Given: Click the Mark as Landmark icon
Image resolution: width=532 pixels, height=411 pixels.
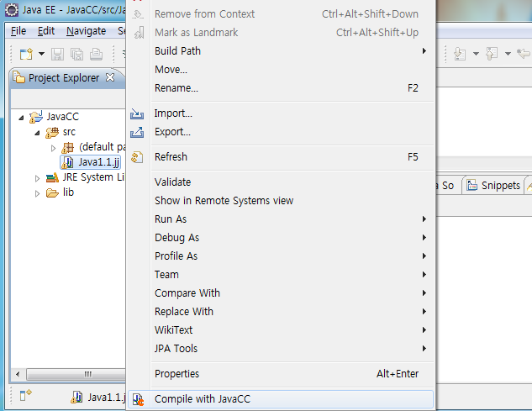Looking at the screenshot, I should point(140,33).
